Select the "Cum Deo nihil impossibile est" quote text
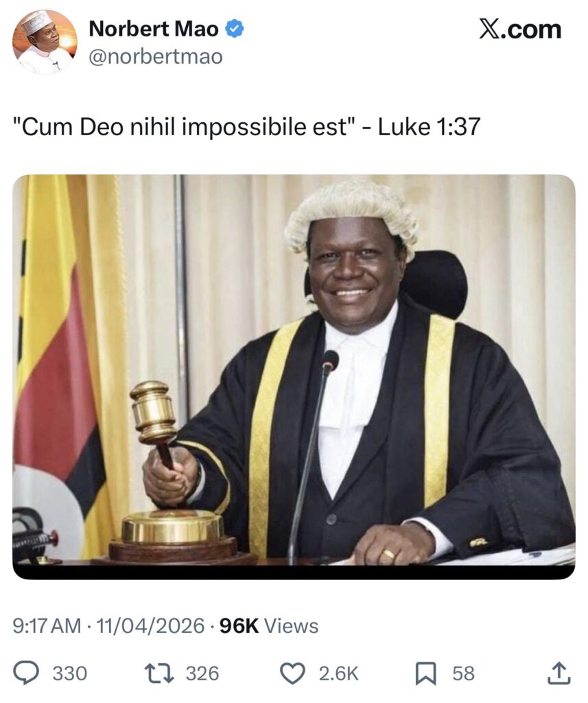The image size is (588, 703). coord(184,127)
